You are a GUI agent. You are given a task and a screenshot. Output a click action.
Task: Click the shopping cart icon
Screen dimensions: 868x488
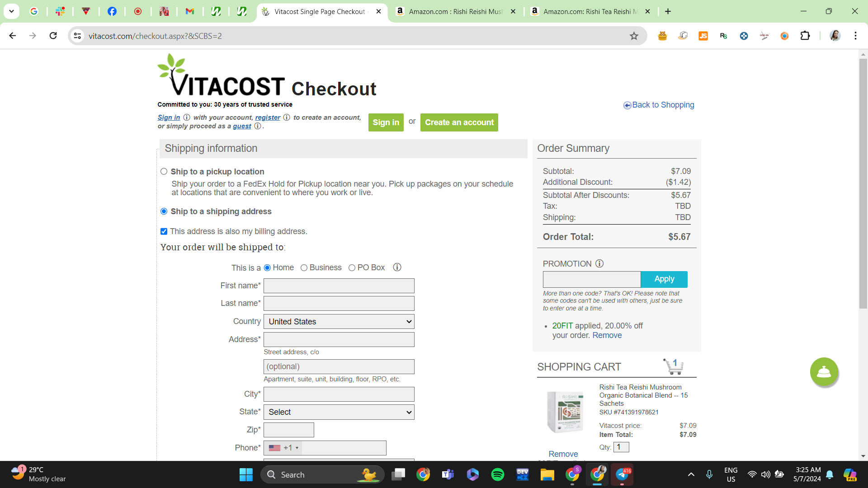point(674,366)
